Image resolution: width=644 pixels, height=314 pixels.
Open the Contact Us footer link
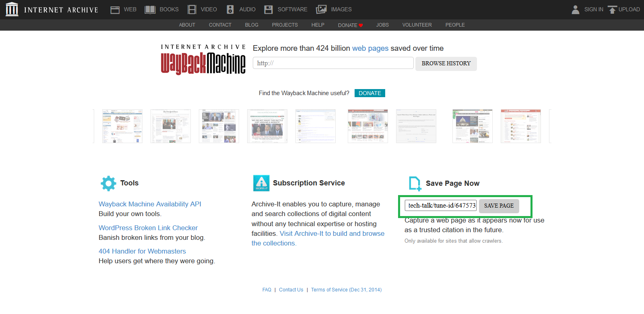coord(291,290)
